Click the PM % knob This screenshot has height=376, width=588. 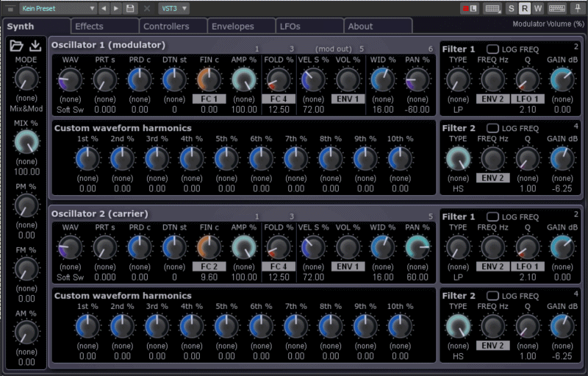pos(26,205)
